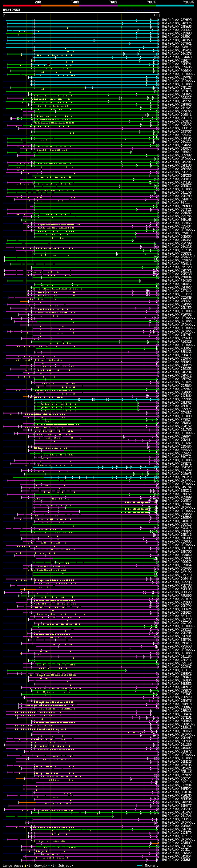Viewport: 197px width, 868px height.
Task: Select hit UniRef100_O24300
Action: tap(177, 304)
